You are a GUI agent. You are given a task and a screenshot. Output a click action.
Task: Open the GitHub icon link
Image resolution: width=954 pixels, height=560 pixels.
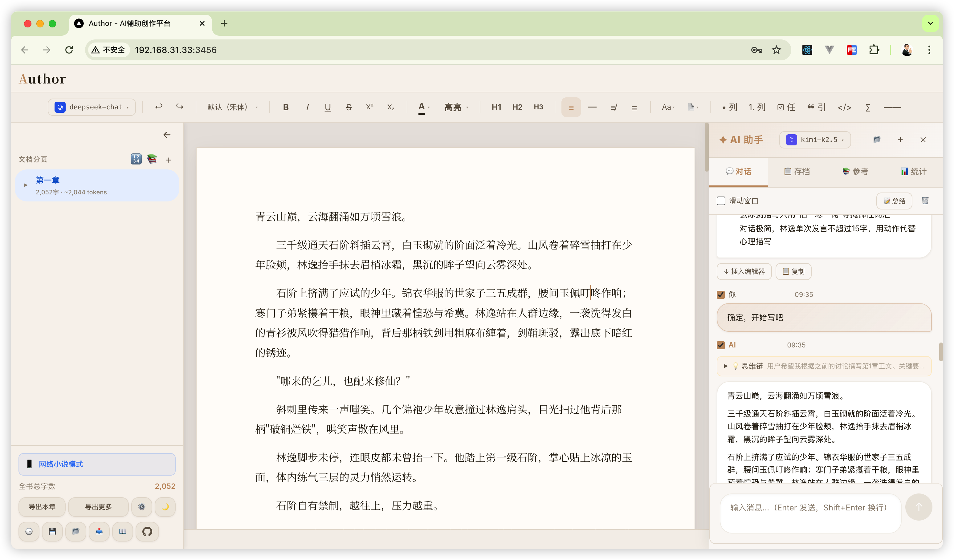coord(147,532)
